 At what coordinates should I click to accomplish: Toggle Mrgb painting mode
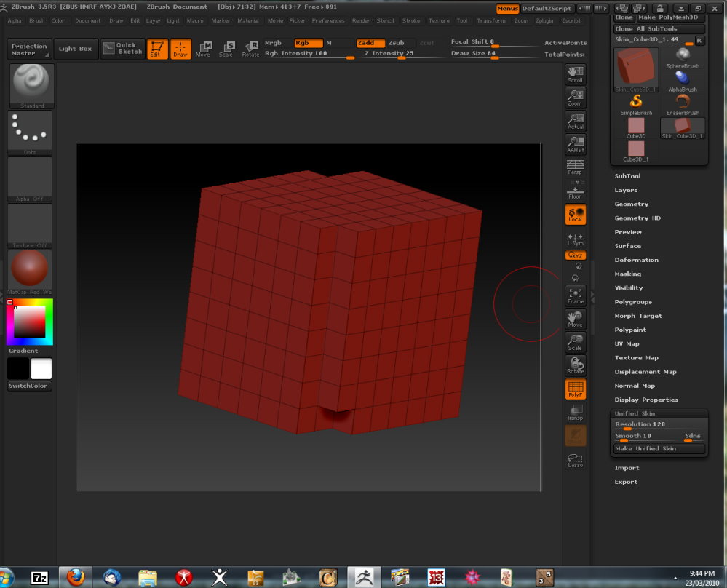click(273, 43)
